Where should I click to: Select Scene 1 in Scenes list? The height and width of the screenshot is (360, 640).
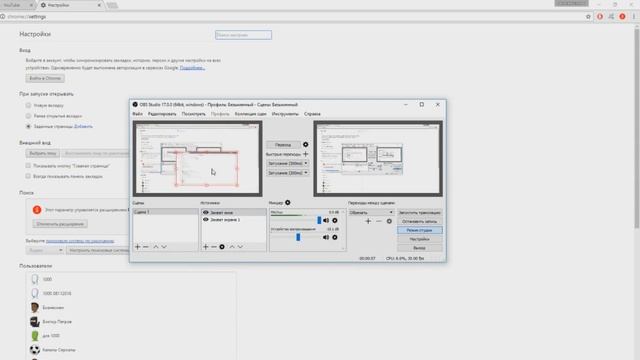165,212
